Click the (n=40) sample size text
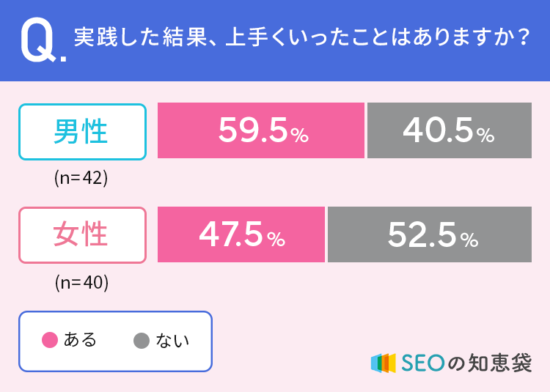 pyautogui.click(x=81, y=281)
